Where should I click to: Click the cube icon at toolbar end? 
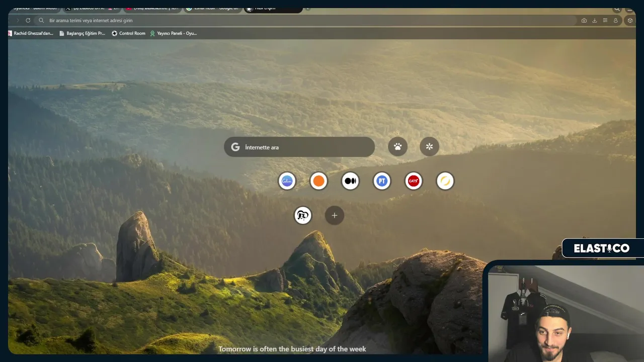click(x=630, y=21)
